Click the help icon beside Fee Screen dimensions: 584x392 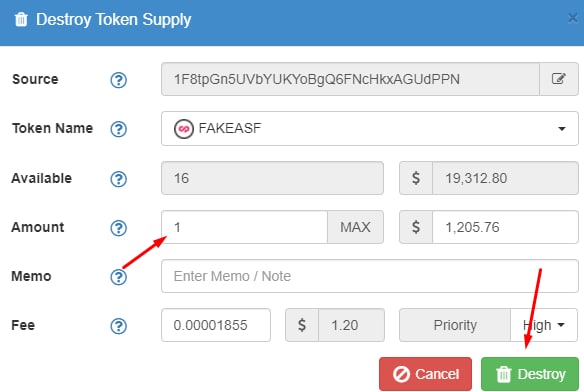click(x=118, y=326)
